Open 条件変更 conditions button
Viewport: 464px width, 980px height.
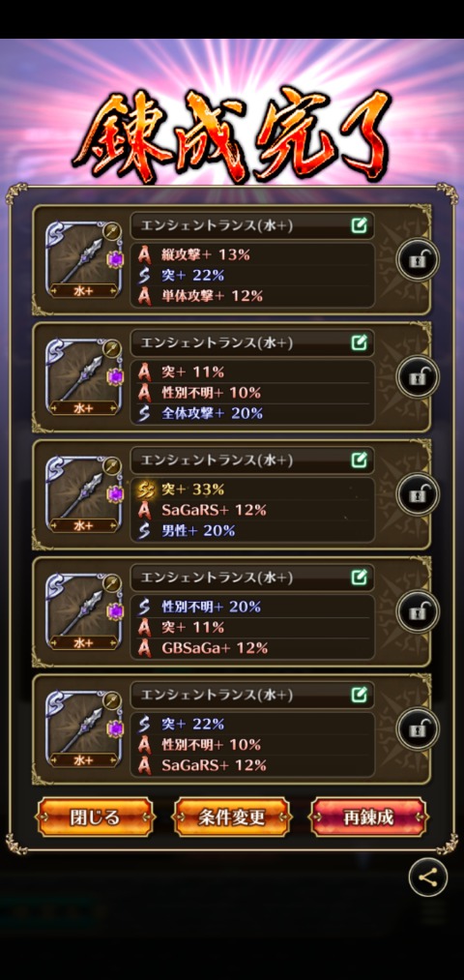[x=232, y=817]
